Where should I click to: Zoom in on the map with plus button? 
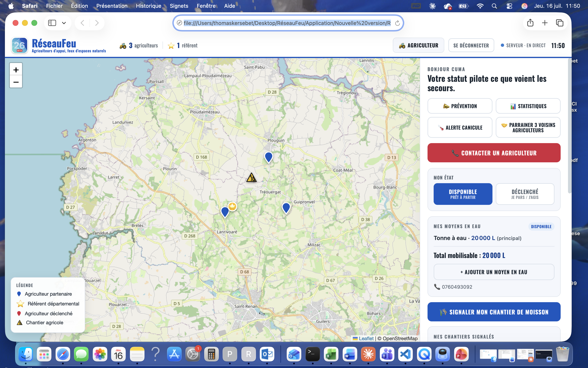(x=16, y=70)
